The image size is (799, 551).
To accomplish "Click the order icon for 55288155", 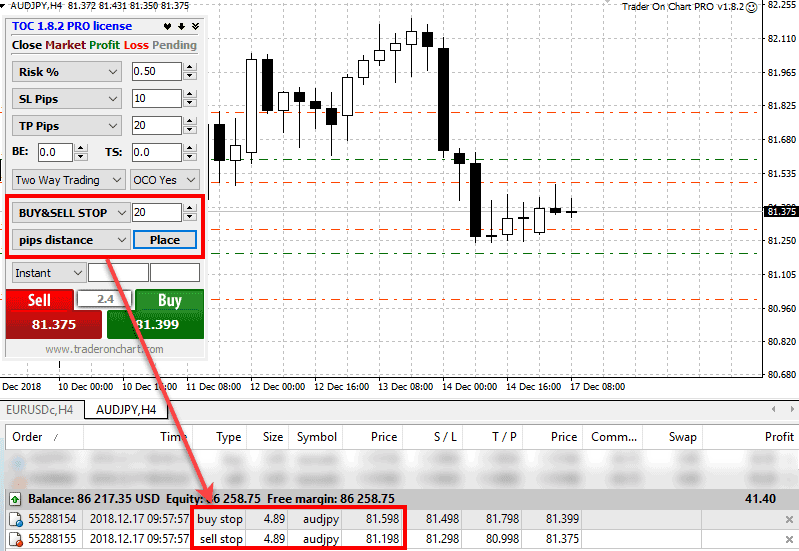I will click(x=16, y=539).
